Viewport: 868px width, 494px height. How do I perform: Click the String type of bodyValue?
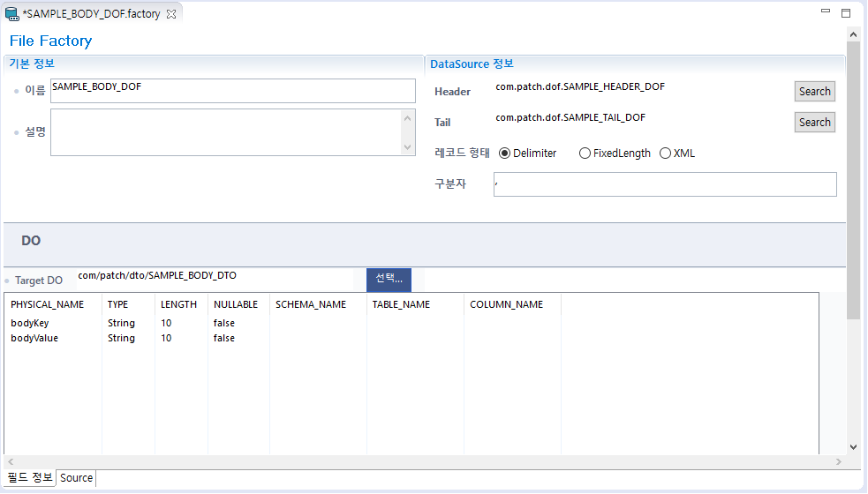(121, 338)
